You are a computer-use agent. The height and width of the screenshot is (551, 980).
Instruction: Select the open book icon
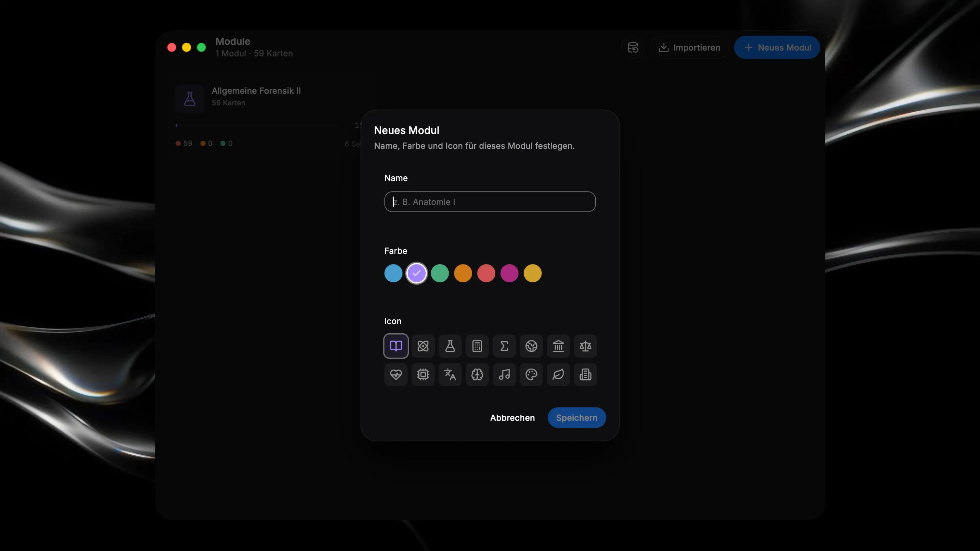pos(396,346)
